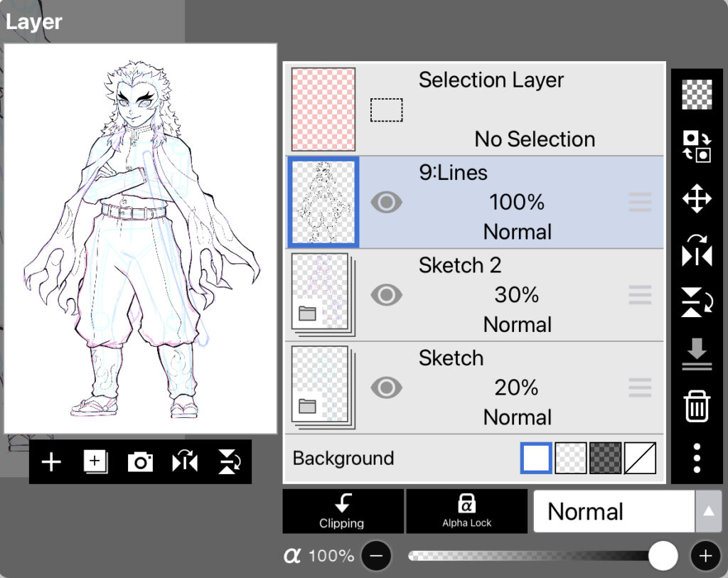Add a new layer with plus icon
The height and width of the screenshot is (578, 728).
51,462
